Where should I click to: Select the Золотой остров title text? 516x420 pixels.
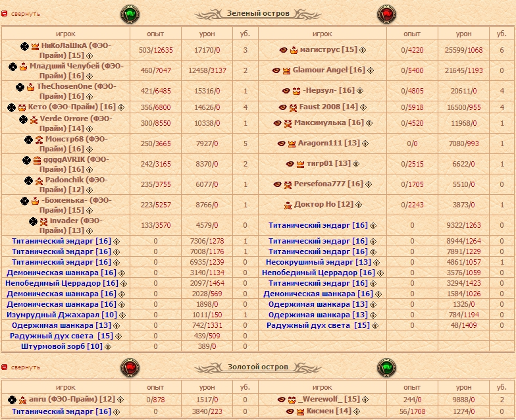point(258,367)
